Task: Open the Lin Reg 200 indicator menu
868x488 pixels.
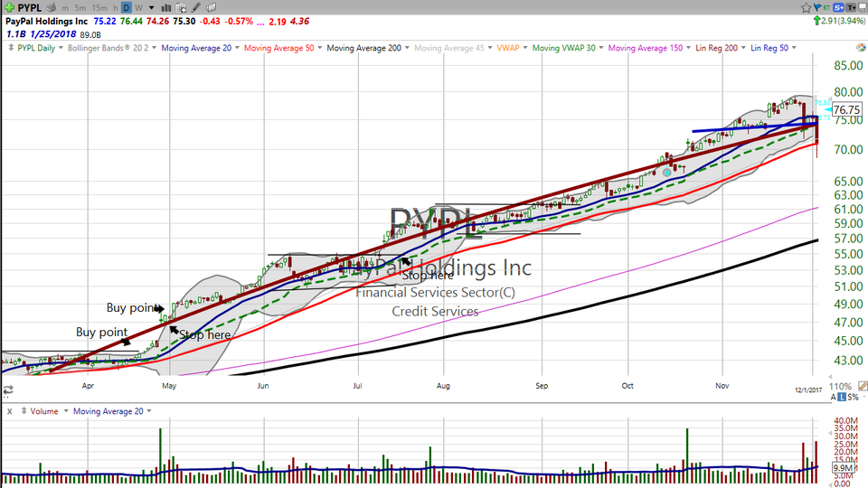Action: (x=721, y=48)
